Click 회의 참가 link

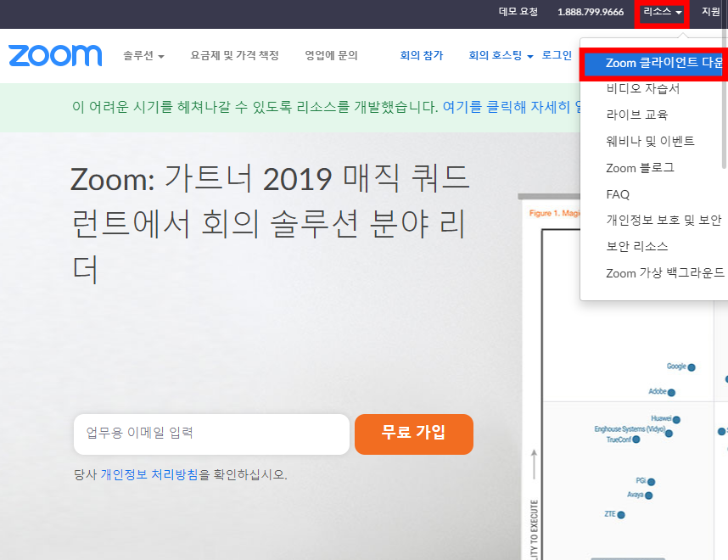422,56
